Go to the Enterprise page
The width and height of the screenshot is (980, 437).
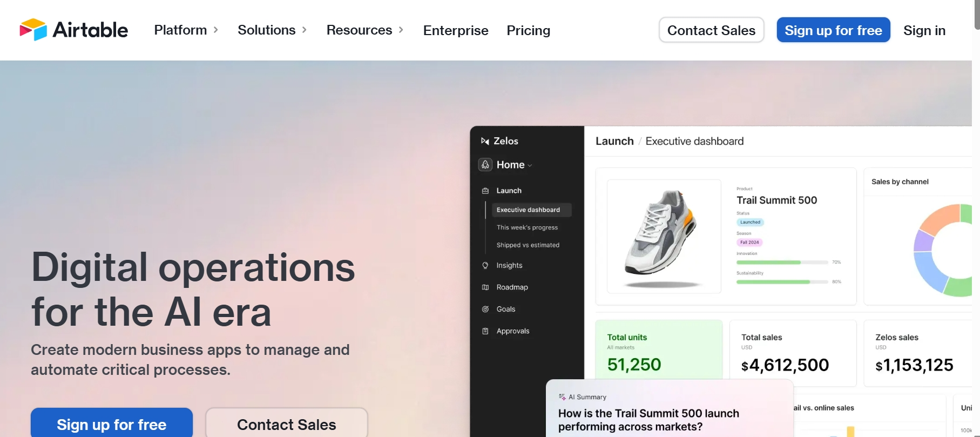pos(456,30)
